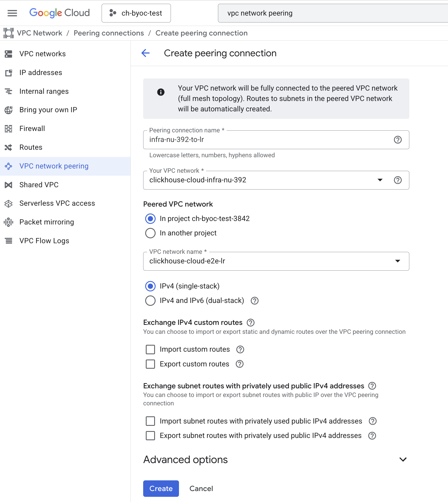Image resolution: width=448 pixels, height=502 pixels.
Task: Open the hamburger navigation menu
Action: tap(12, 13)
